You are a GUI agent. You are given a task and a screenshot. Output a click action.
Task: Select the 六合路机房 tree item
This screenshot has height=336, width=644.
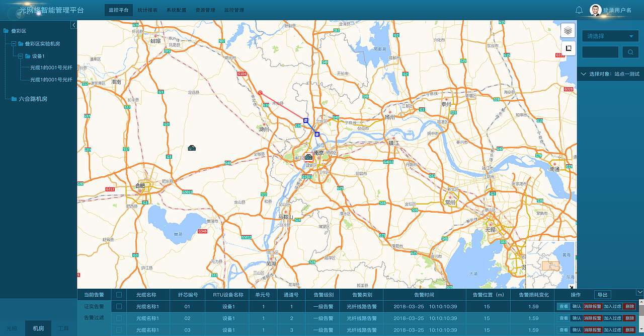33,99
